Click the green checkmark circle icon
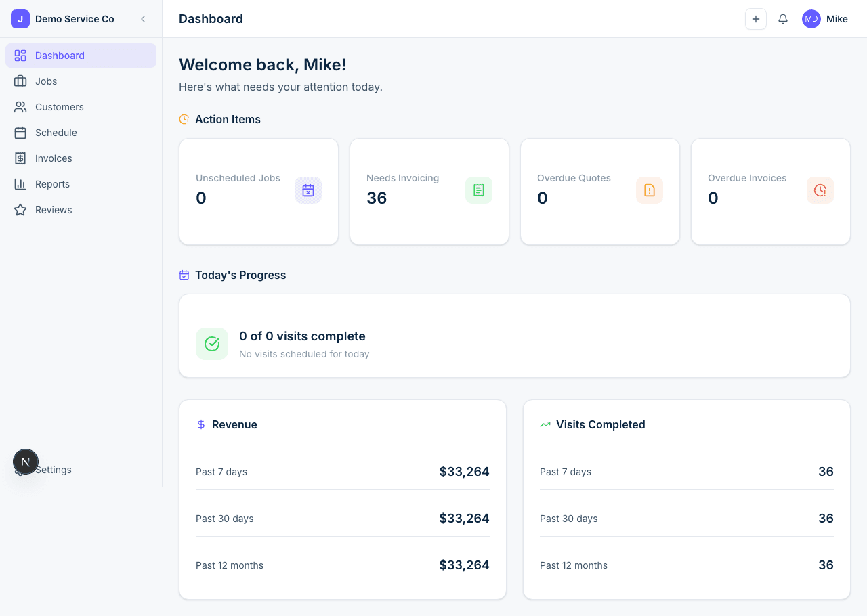This screenshot has height=616, width=867. [x=212, y=344]
